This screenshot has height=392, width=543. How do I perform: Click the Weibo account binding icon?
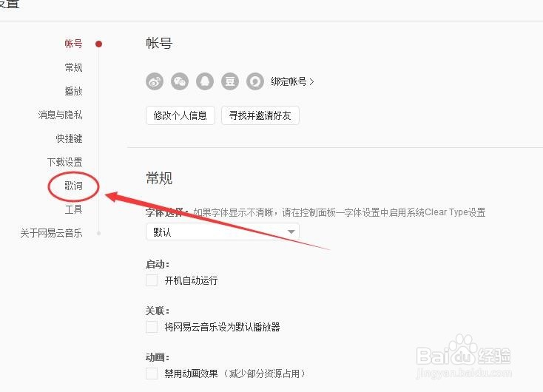click(x=155, y=81)
